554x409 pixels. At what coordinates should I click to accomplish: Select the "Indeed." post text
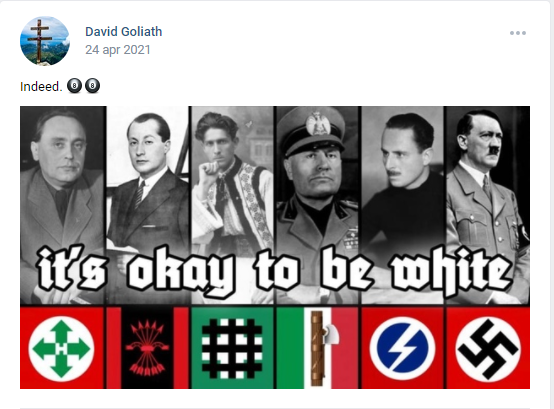tap(41, 87)
